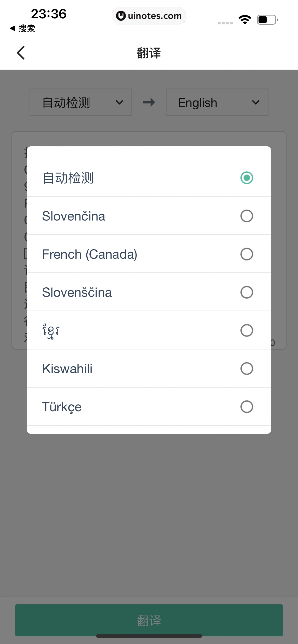Screen dimensions: 298x644
Task: Tap the uinotes.com logo icon
Action: (x=121, y=16)
